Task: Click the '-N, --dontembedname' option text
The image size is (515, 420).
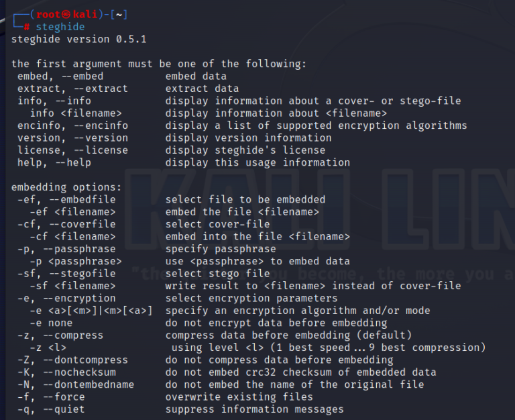Action: [76, 384]
